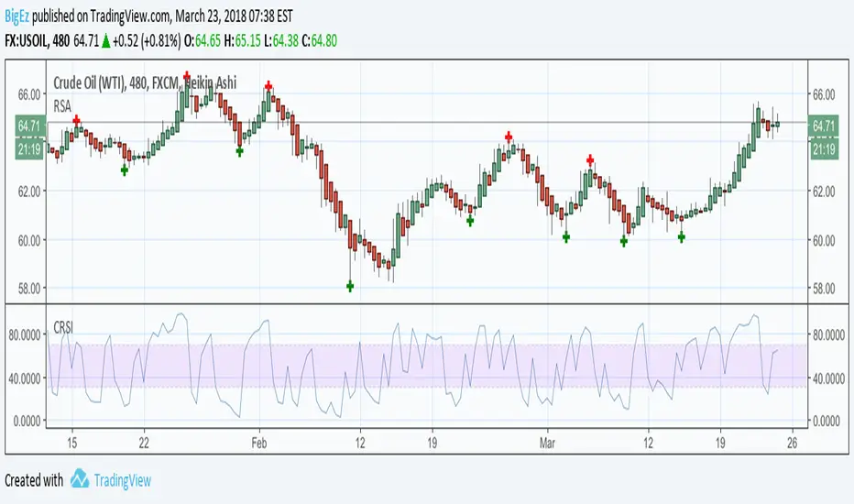Click the green up-arrow price change icon
The image size is (854, 504).
(x=105, y=41)
